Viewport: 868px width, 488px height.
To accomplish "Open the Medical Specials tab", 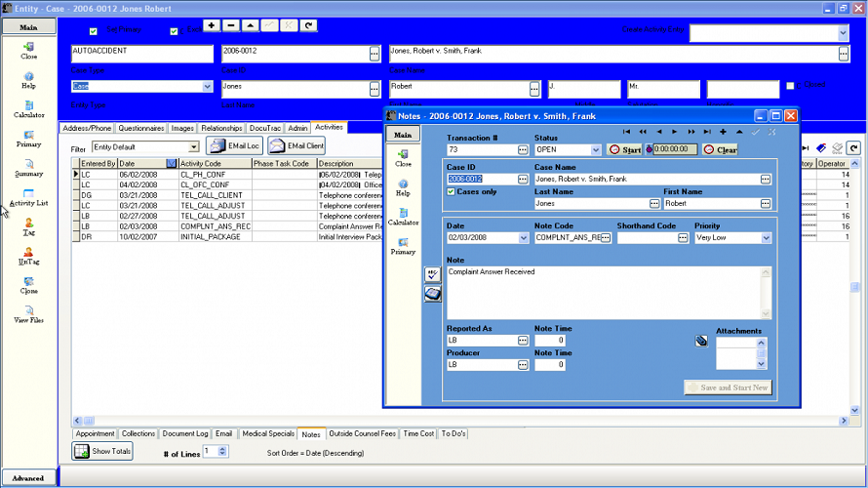I will pyautogui.click(x=267, y=434).
